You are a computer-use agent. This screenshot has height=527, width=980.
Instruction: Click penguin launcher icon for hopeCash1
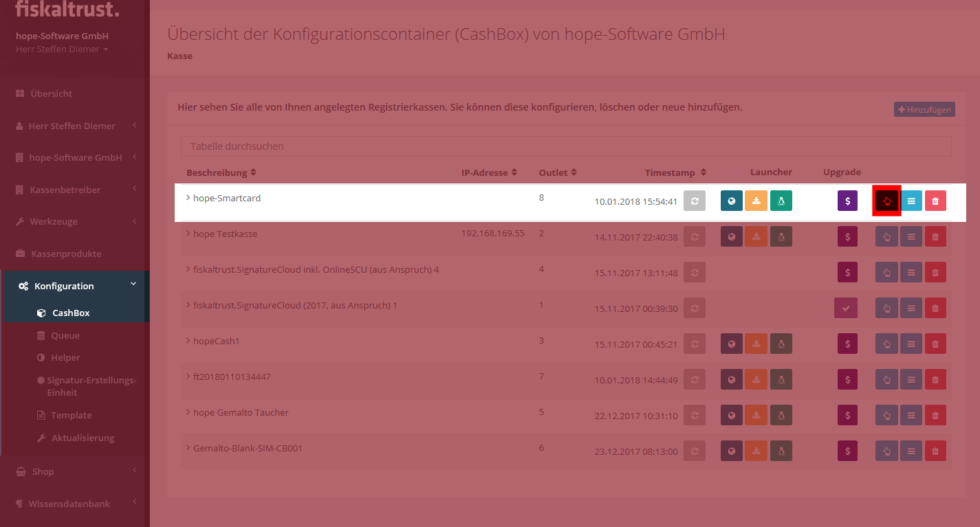click(781, 344)
